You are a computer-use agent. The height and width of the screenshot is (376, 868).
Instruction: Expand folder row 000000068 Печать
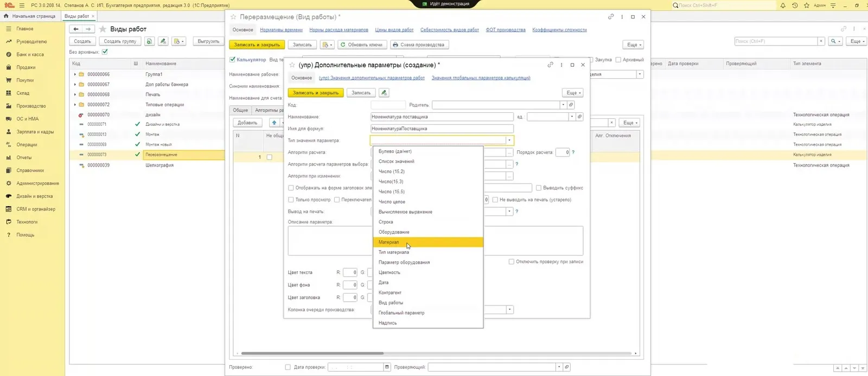tap(75, 94)
